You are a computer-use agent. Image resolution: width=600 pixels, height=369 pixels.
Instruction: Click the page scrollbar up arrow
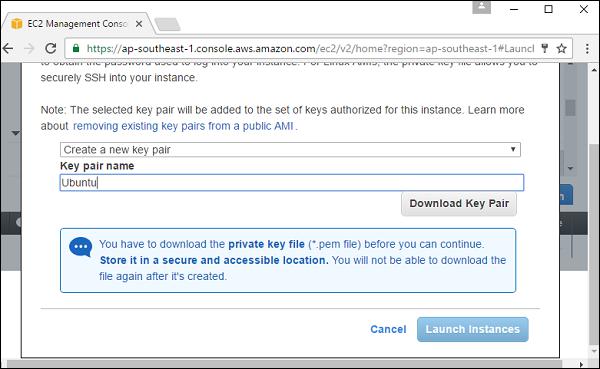(x=594, y=70)
